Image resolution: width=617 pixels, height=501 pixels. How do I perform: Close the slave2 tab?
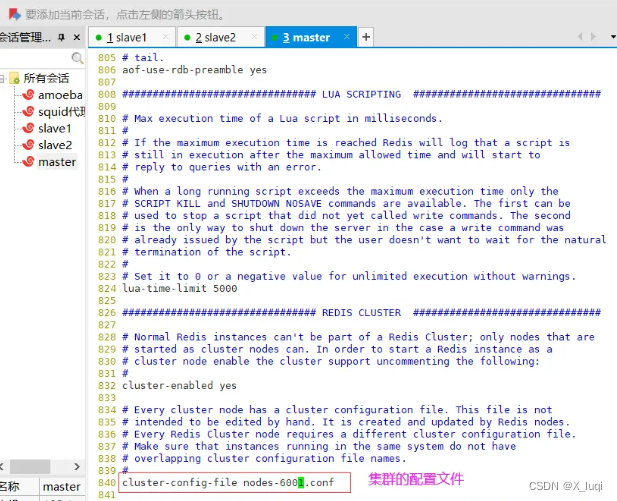pos(254,37)
